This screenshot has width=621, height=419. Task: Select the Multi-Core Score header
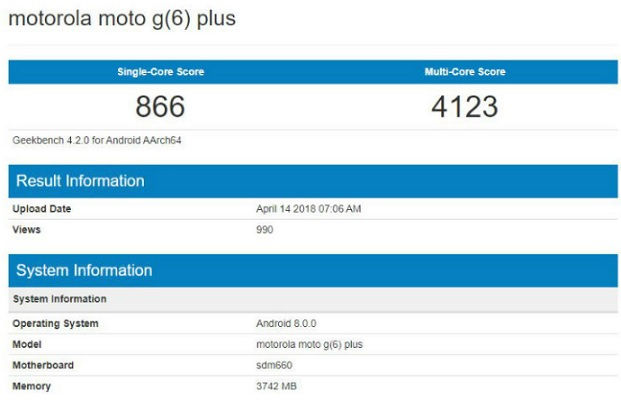pyautogui.click(x=465, y=72)
